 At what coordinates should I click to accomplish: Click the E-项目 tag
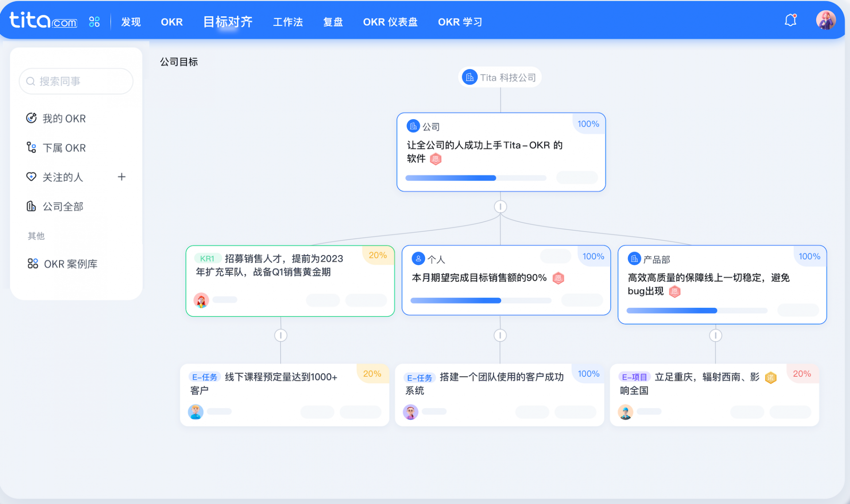click(x=635, y=377)
